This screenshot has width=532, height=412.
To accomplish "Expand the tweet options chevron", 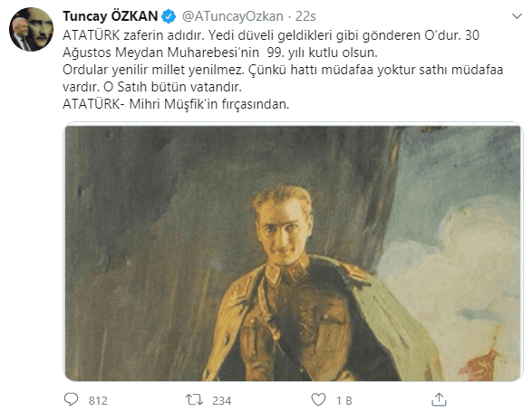I will 517,16.
